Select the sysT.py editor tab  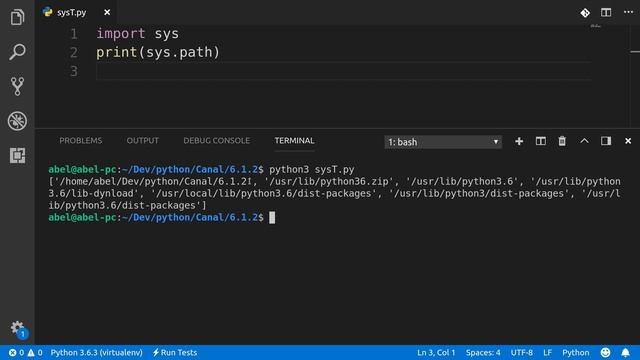(76, 12)
